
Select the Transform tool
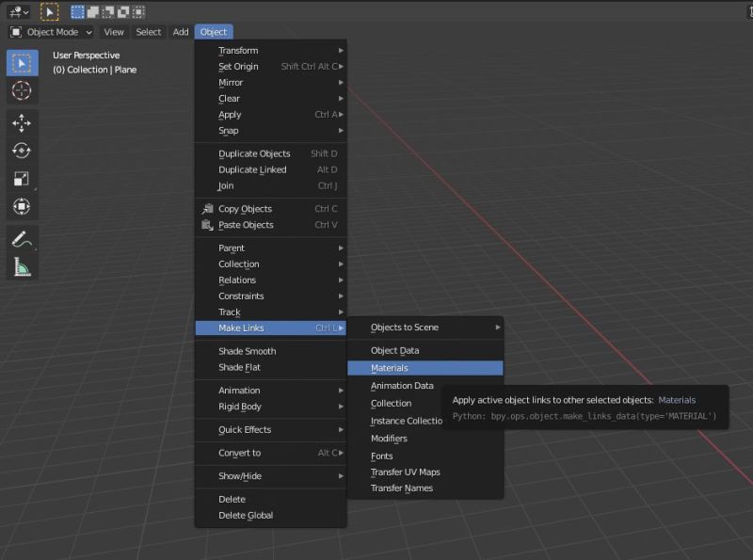point(23,206)
